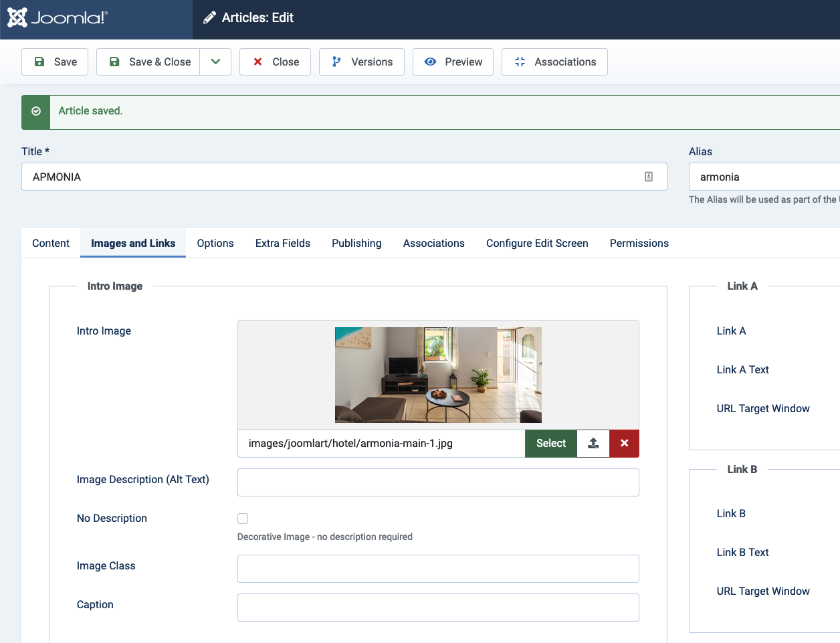Screen dimensions: 840x643
Task: Toggle the No Description checkbox
Action: pyautogui.click(x=243, y=519)
